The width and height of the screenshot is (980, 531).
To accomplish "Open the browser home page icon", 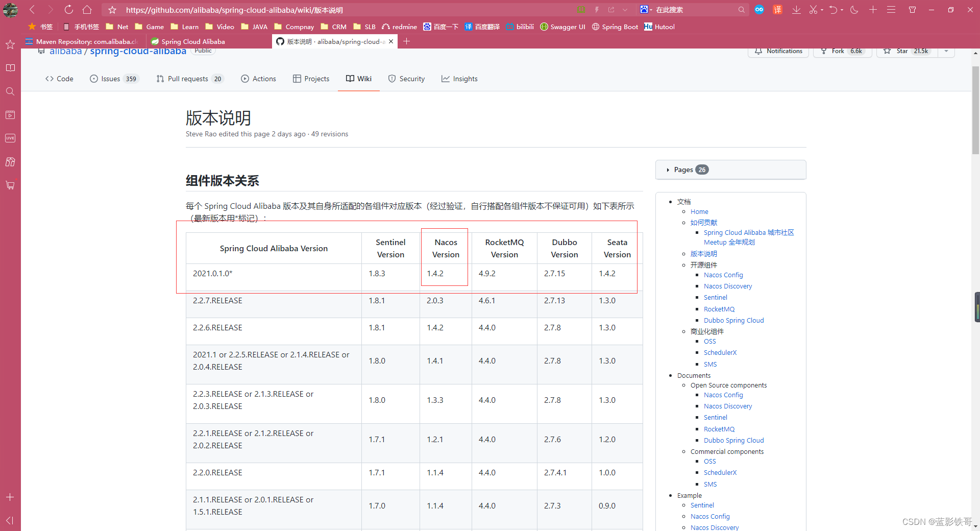I will (x=87, y=10).
